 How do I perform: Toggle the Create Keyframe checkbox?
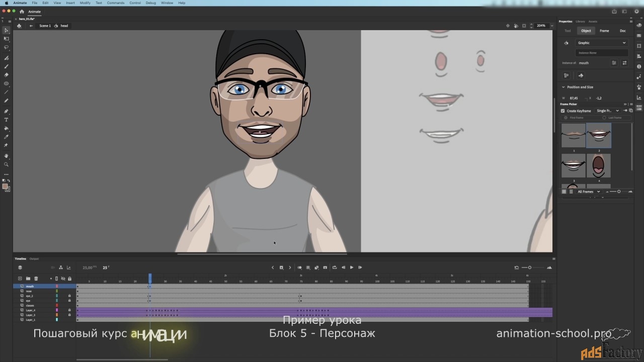point(563,111)
